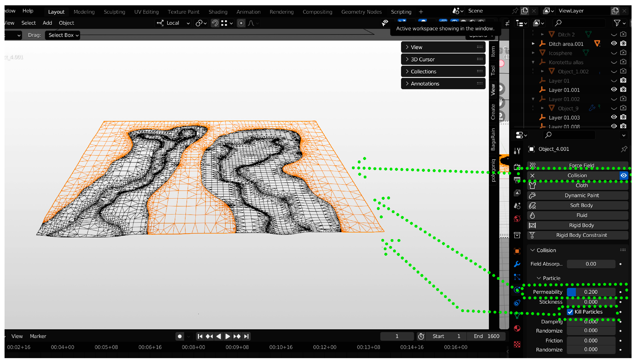Viewport: 638px width, 364px height.
Task: Open the Select Box drag dropdown
Action: pyautogui.click(x=63, y=35)
